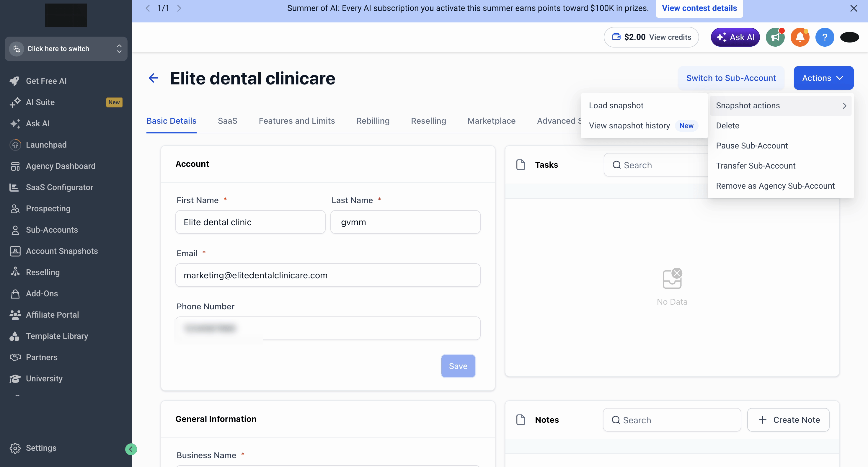Open SaaS Configurator icon
The image size is (868, 467).
[15, 187]
